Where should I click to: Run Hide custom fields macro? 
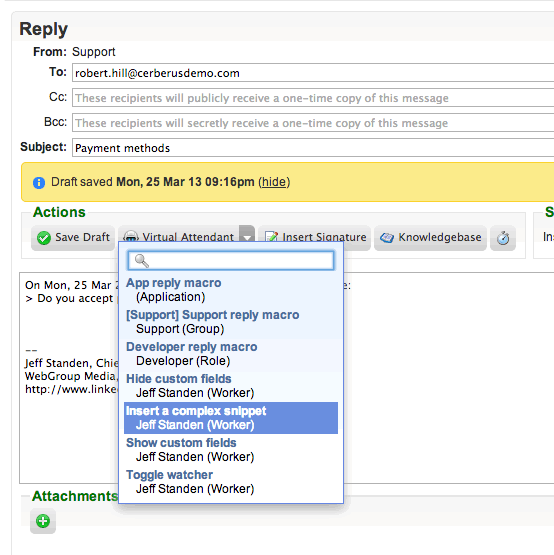click(231, 386)
